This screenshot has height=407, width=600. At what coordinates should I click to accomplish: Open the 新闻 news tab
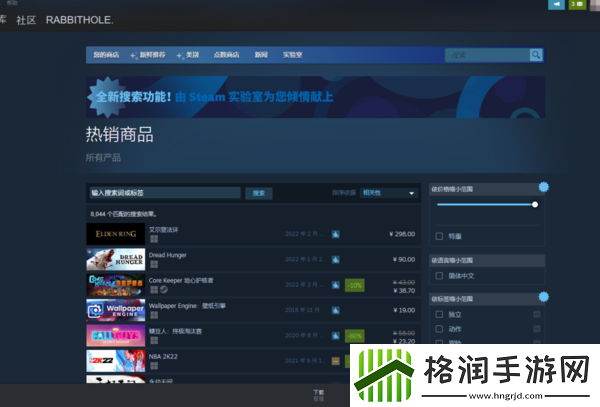(x=261, y=55)
